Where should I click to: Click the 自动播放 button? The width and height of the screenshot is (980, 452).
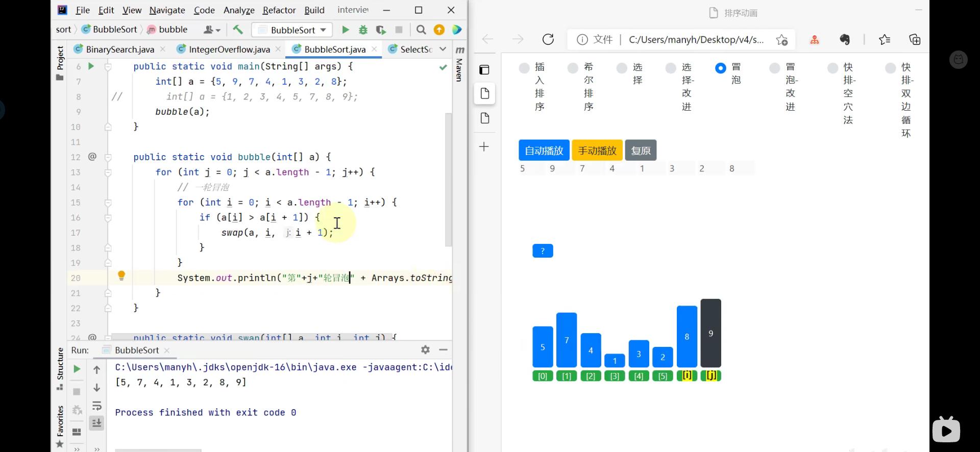pyautogui.click(x=544, y=150)
